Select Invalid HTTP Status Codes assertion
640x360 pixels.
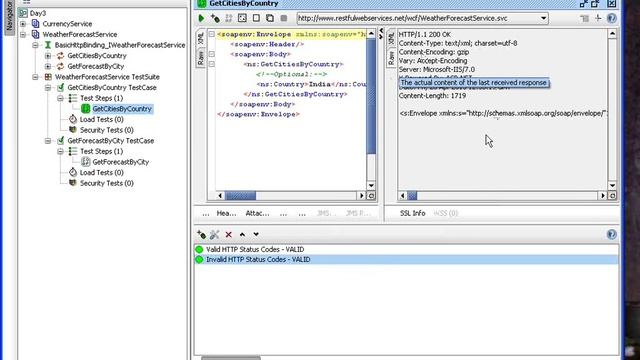(x=406, y=260)
